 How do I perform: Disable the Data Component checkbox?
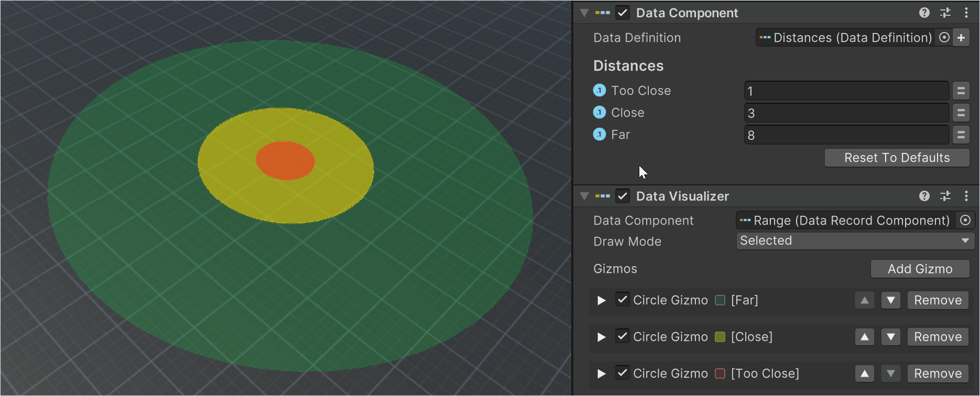[x=623, y=13]
